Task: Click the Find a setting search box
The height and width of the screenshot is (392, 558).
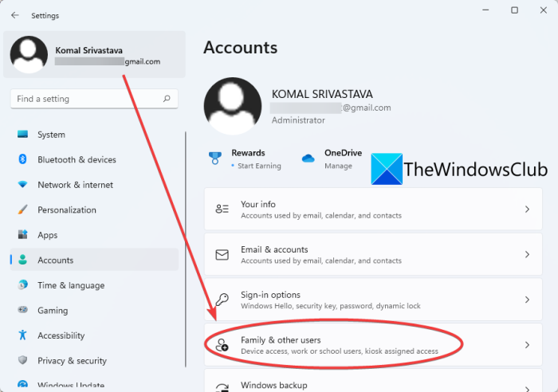Action: click(x=94, y=99)
